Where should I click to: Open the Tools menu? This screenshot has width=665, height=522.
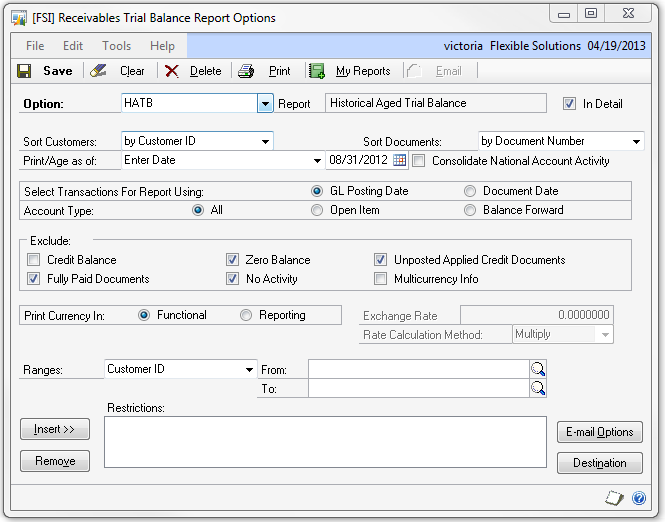coord(116,46)
